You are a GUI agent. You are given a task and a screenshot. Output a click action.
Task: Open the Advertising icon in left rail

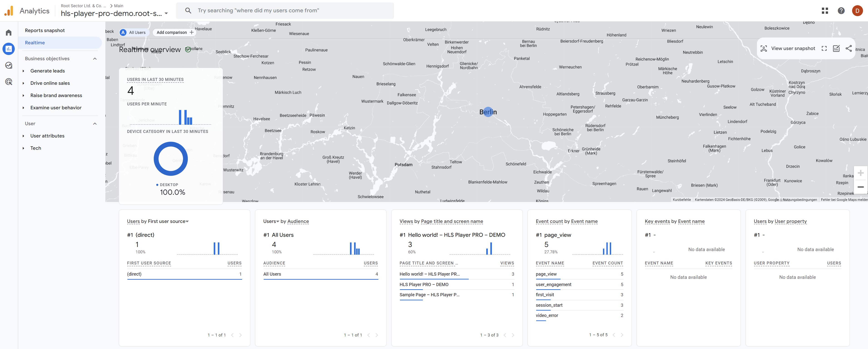pos(9,82)
